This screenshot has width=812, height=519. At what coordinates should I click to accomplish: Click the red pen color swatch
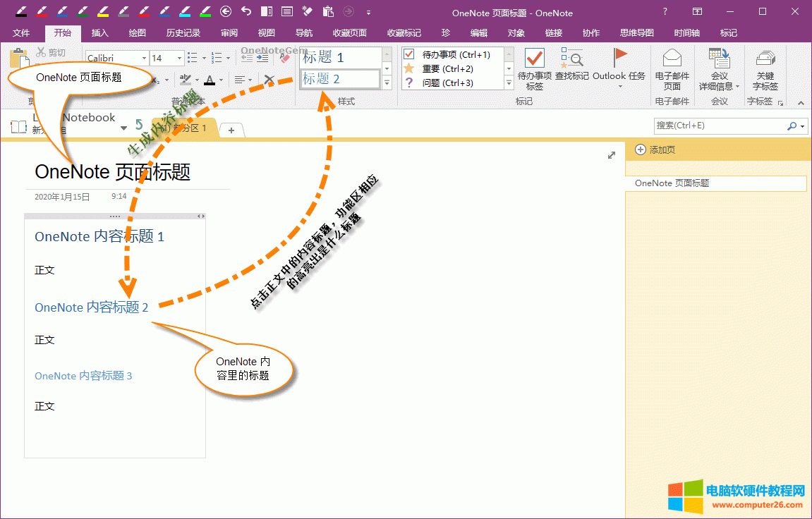click(x=41, y=11)
